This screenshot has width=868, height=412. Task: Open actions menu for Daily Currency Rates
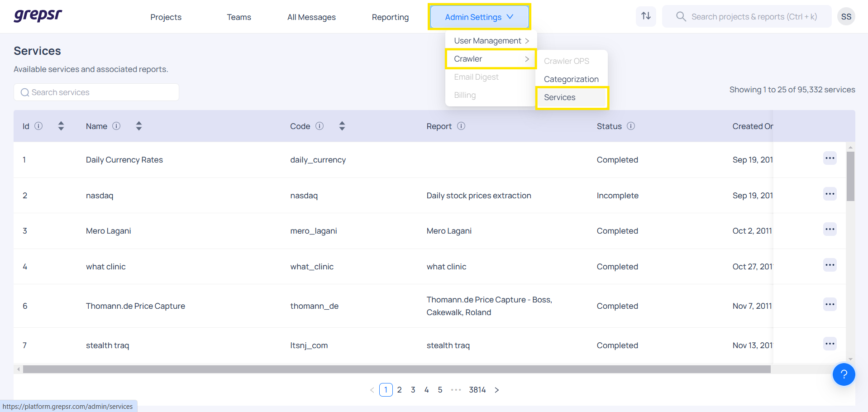(x=830, y=158)
